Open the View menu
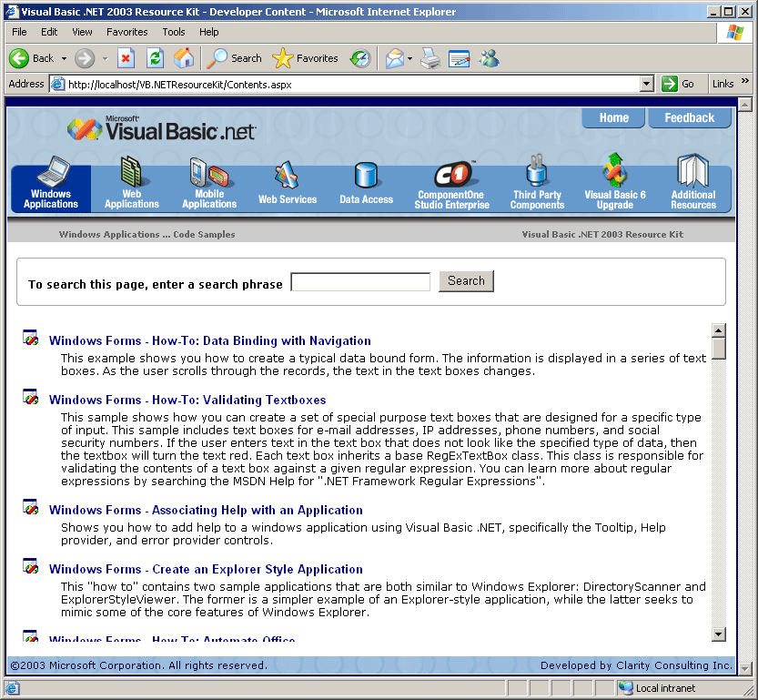 (82, 32)
